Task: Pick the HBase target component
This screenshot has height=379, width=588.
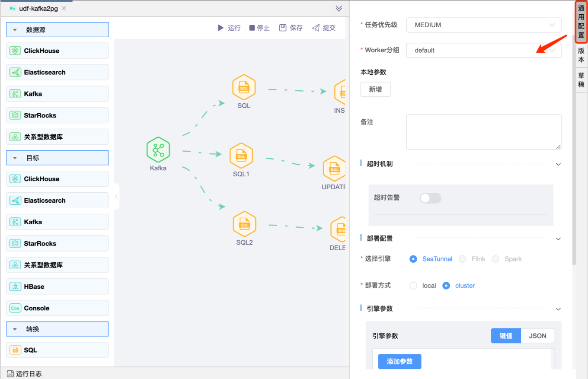Action: pyautogui.click(x=57, y=287)
